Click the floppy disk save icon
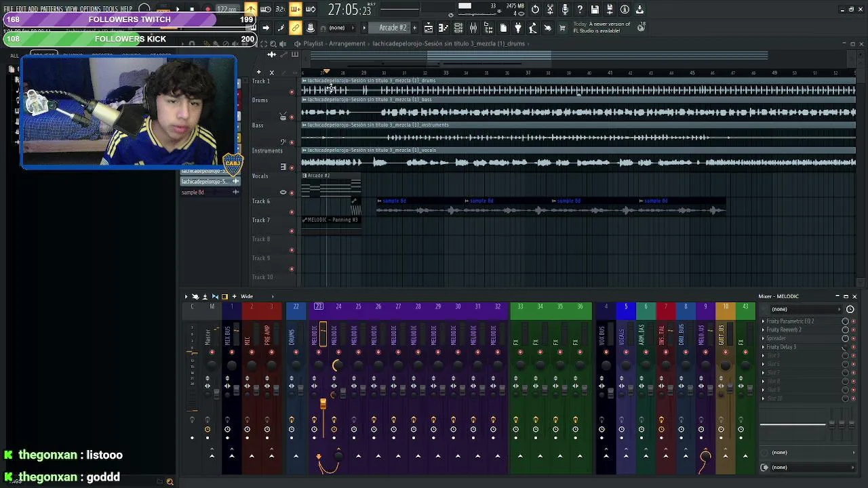The height and width of the screenshot is (488, 868). [595, 9]
